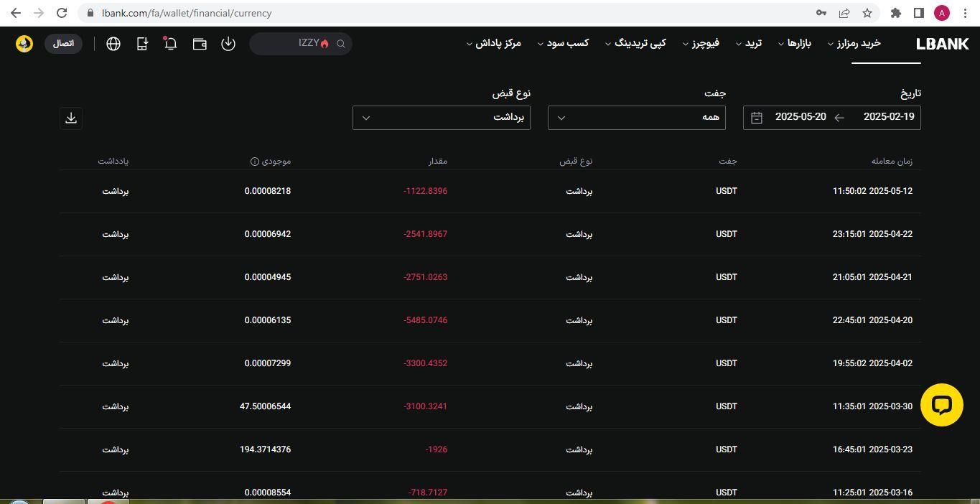This screenshot has width=980, height=504.
Task: Click the balance 47.50006544
Action: (x=266, y=406)
